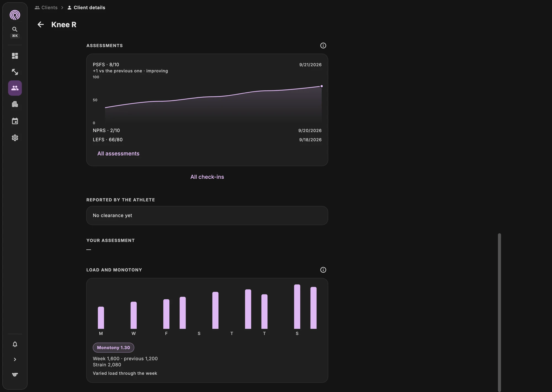Open the search icon in sidebar
Viewport: 552px width, 392px height.
[x=15, y=29]
